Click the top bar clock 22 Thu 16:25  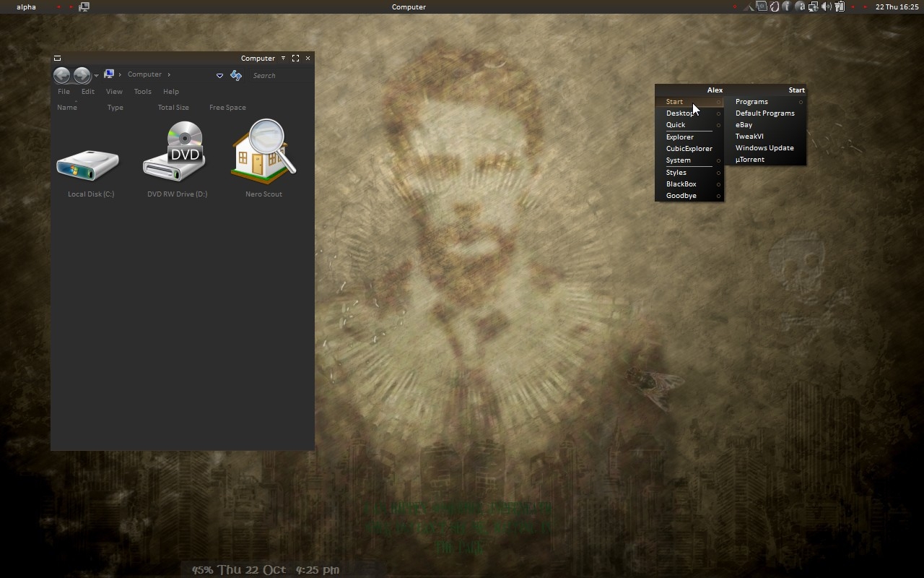coord(897,7)
